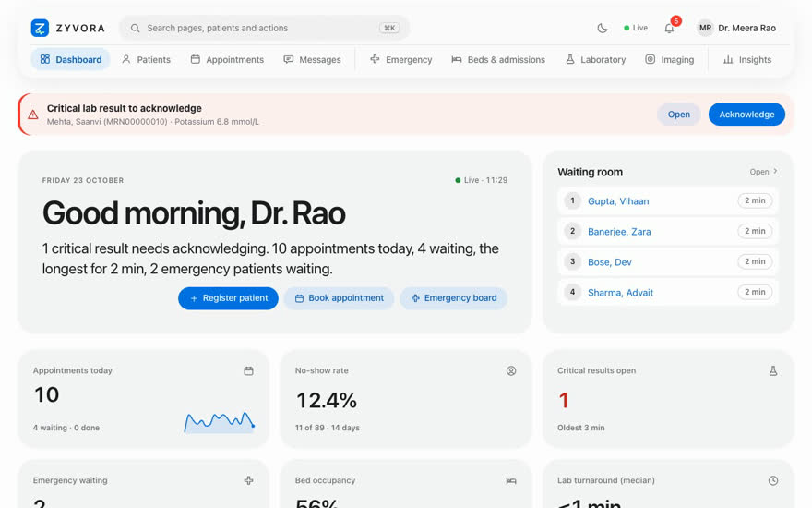812x508 pixels.
Task: Click the 2 min badge for Bose, Dev
Action: [x=755, y=261]
